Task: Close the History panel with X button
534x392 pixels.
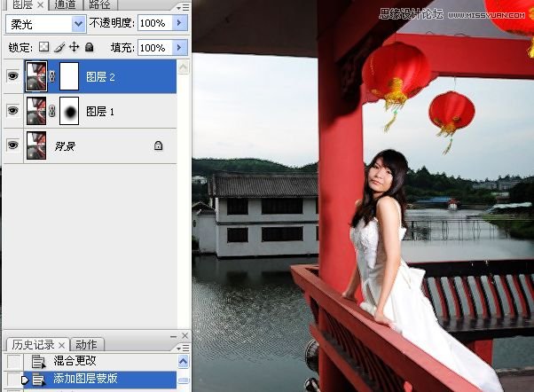Action: pos(185,336)
